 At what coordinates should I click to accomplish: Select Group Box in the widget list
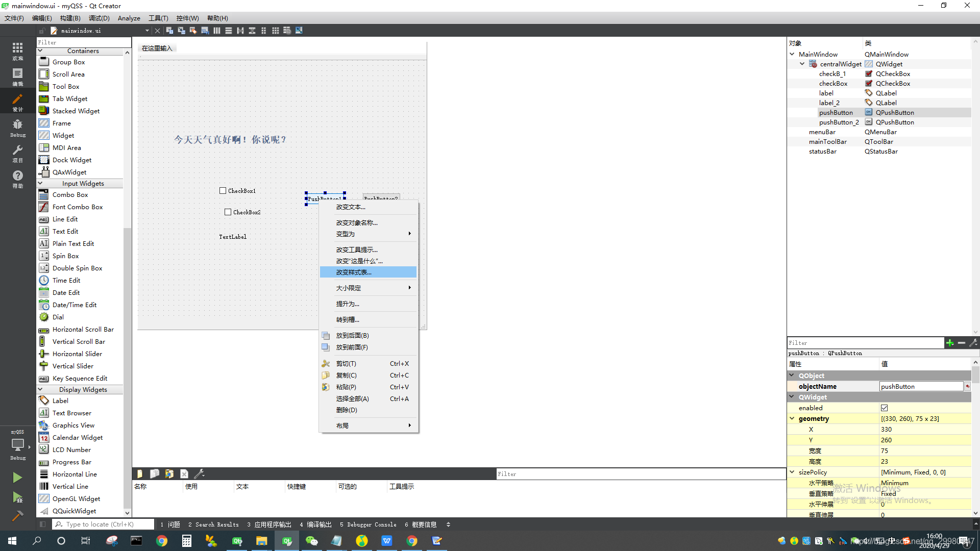click(68, 62)
